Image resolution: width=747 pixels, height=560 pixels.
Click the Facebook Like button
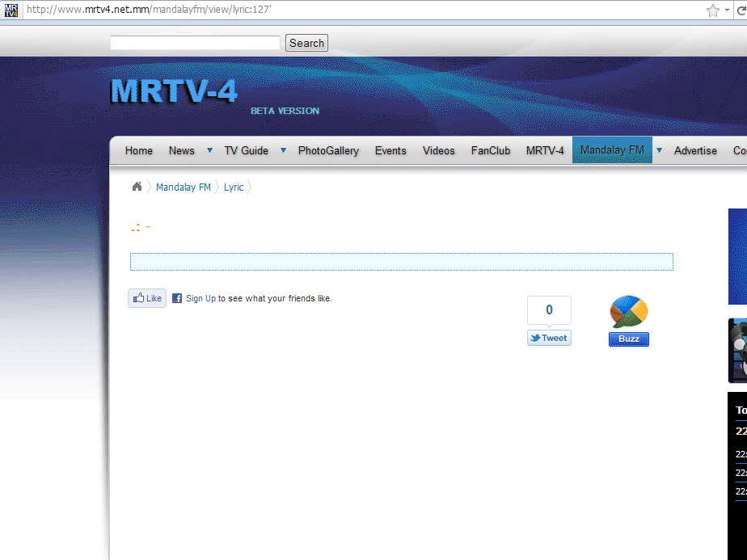(147, 298)
